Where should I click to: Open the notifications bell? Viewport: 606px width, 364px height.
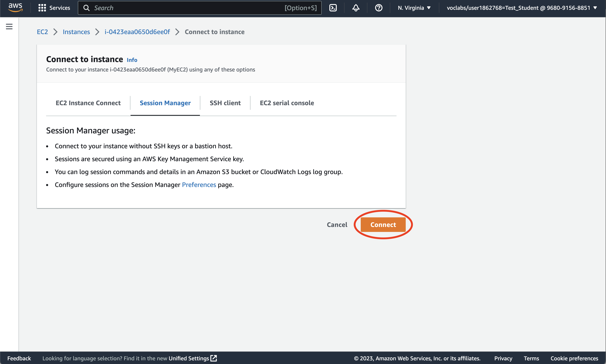[356, 8]
